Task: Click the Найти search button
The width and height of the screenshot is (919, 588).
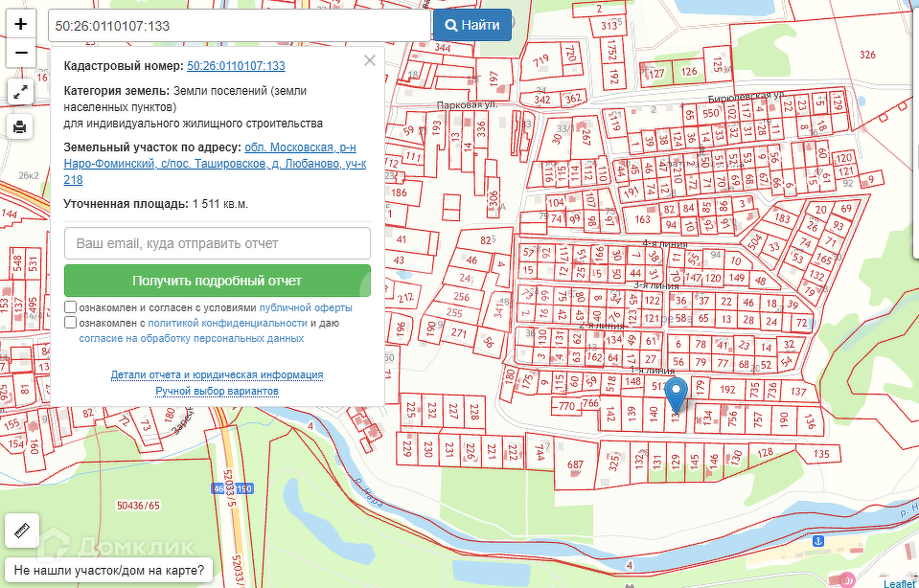Action: (x=472, y=25)
